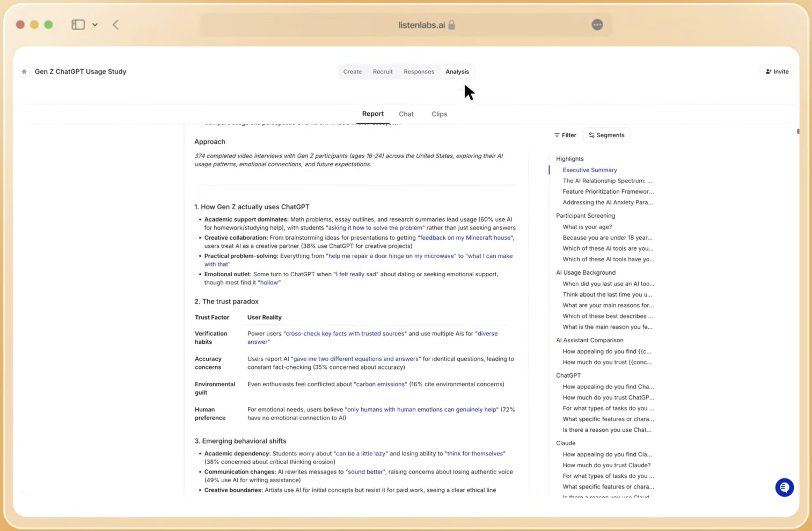Switch to the Recruit tab
This screenshot has height=531, width=812.
coord(382,72)
